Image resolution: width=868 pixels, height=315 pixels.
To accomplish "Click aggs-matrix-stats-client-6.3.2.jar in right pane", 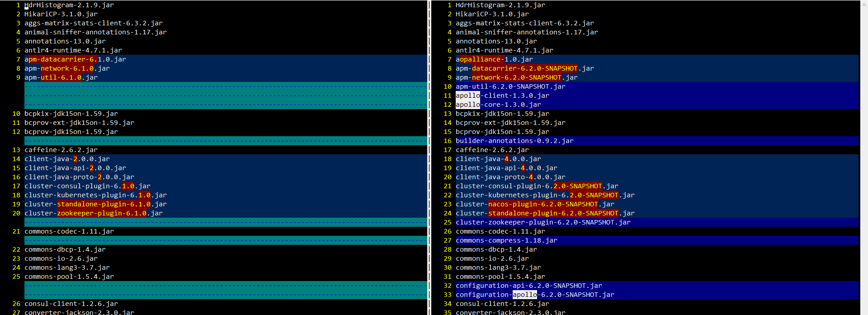I will tap(525, 23).
